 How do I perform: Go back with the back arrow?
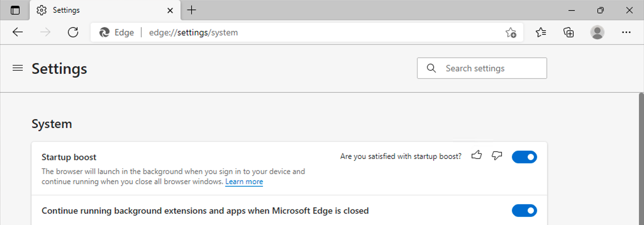18,32
